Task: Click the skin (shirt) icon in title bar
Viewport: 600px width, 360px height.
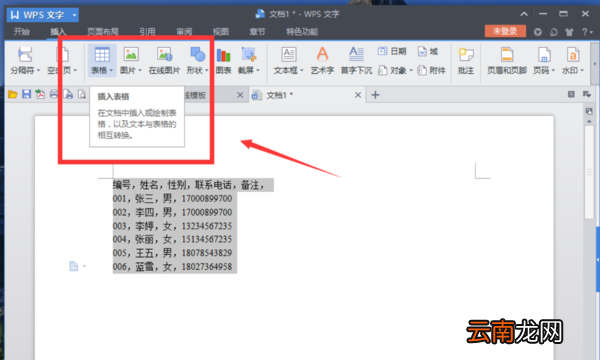Action: [x=569, y=32]
